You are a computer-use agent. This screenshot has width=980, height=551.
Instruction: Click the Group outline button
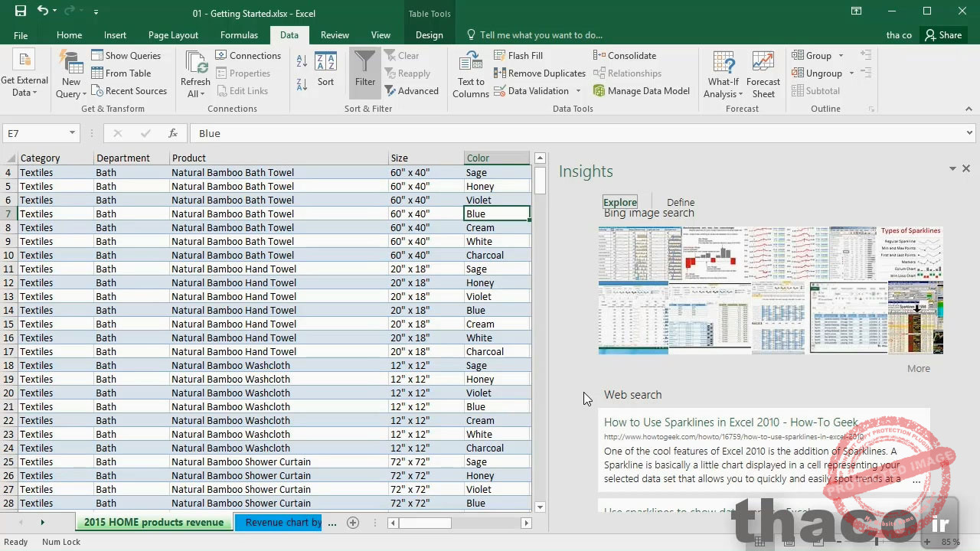tap(812, 56)
